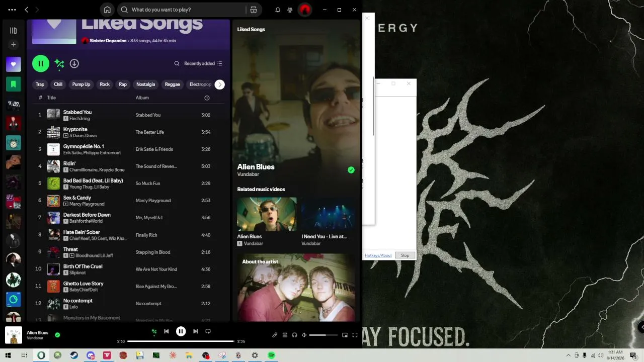644x362 pixels.
Task: Open the Recently added sort dropdown
Action: coord(203,63)
